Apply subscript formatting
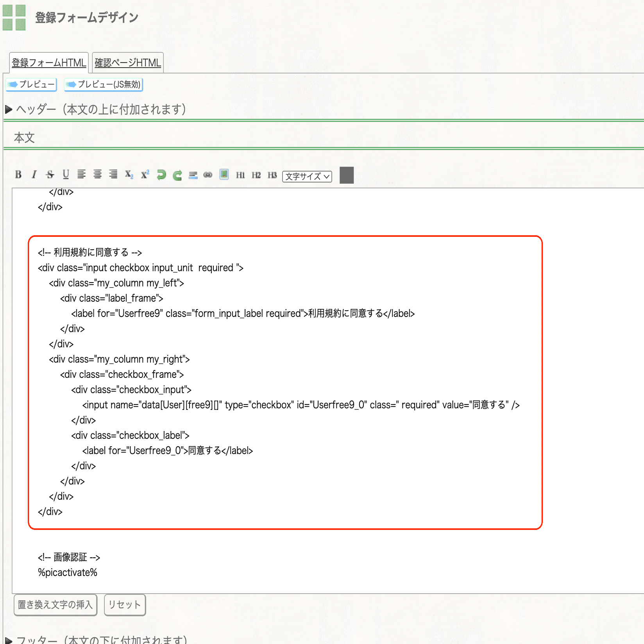The height and width of the screenshot is (644, 644). pos(129,175)
